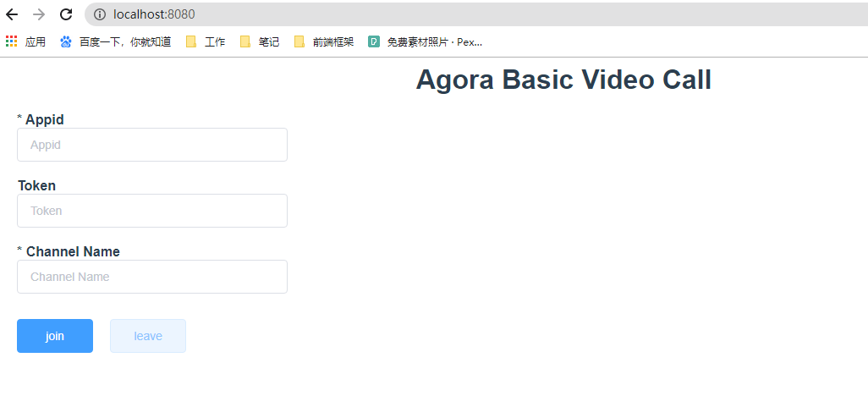Open the 笔记 bookmarks folder

pyautogui.click(x=261, y=41)
